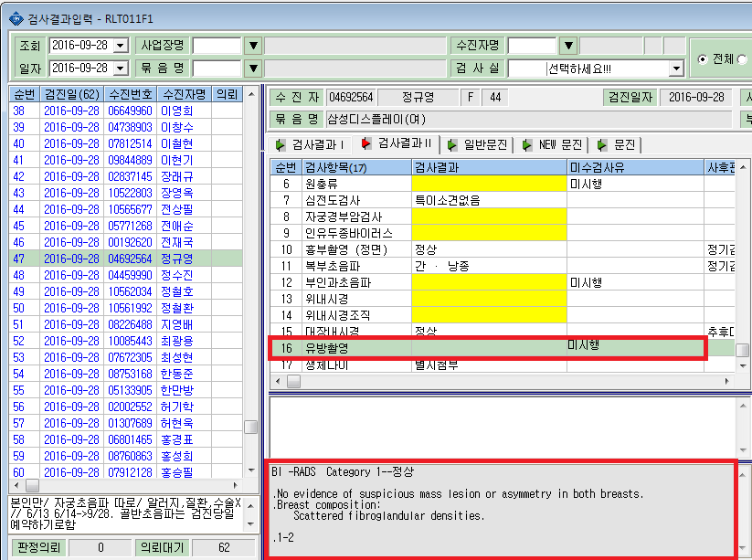This screenshot has height=560, width=752.
Task: Expand the start date 2016-09-28 dropdown
Action: (121, 46)
